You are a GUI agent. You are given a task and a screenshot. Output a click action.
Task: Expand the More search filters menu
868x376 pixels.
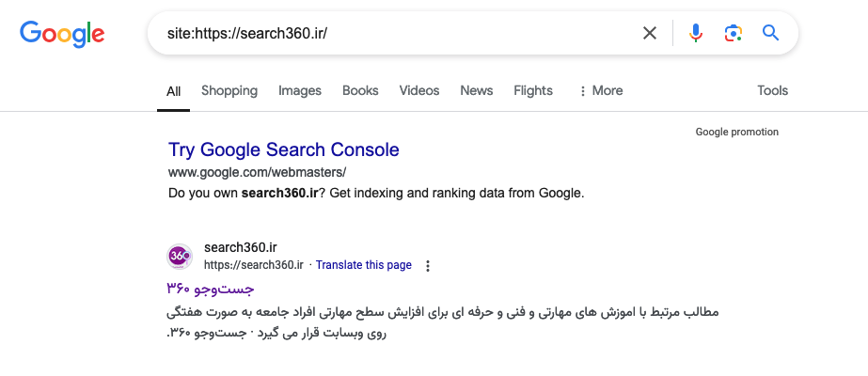click(600, 91)
